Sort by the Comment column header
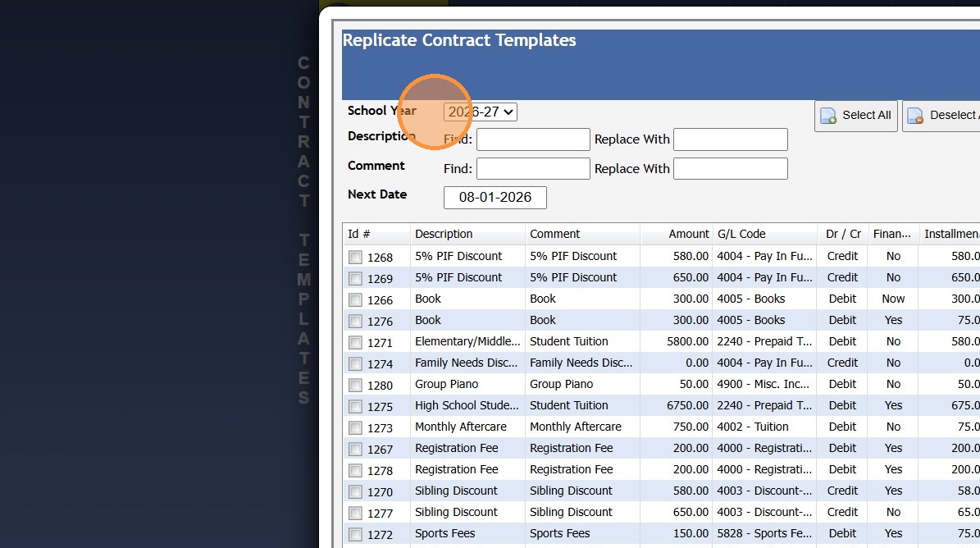The height and width of the screenshot is (548, 980). (x=582, y=234)
